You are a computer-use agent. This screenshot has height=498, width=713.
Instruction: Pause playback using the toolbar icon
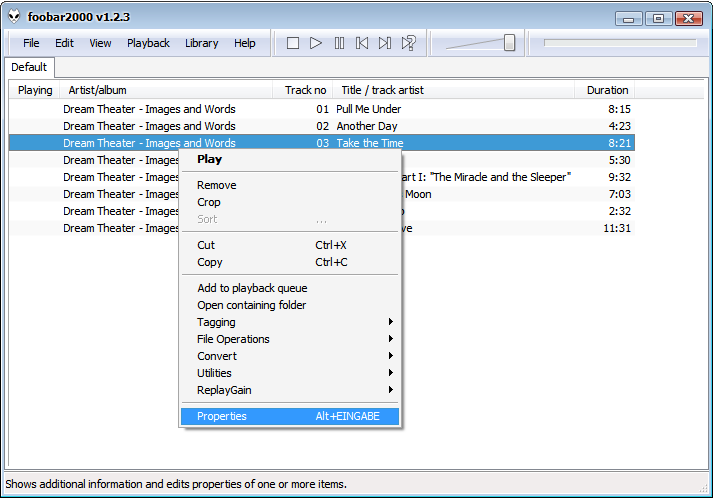[339, 43]
